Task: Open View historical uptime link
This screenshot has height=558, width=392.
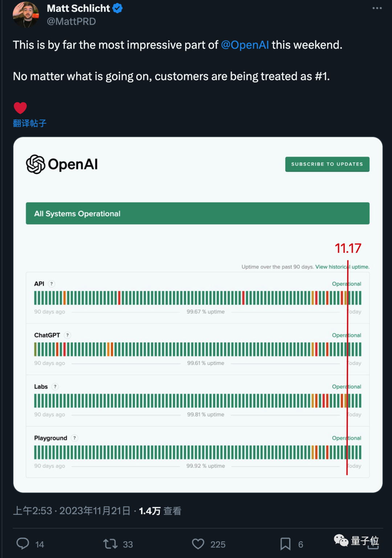Action: click(342, 267)
